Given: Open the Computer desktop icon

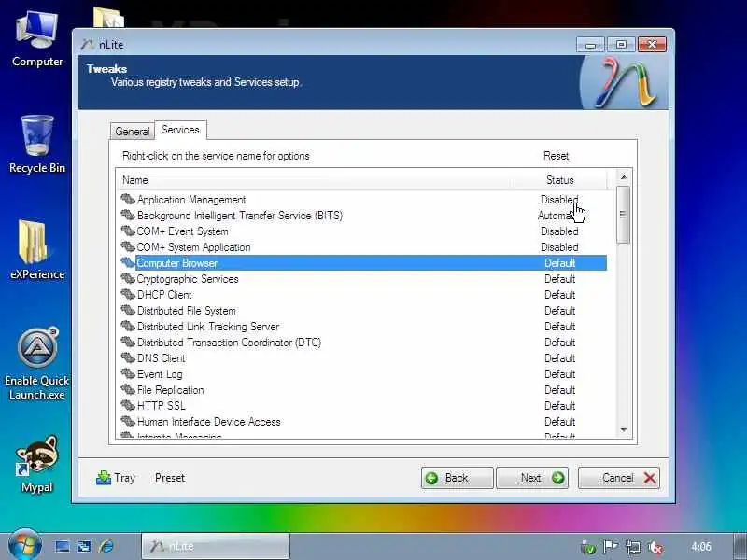Looking at the screenshot, I should coord(37,39).
